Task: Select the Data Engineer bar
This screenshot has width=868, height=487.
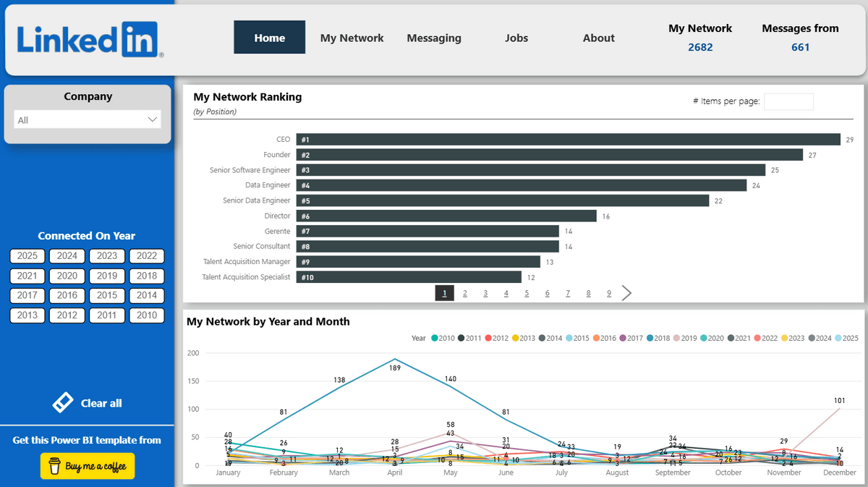Action: tap(521, 185)
